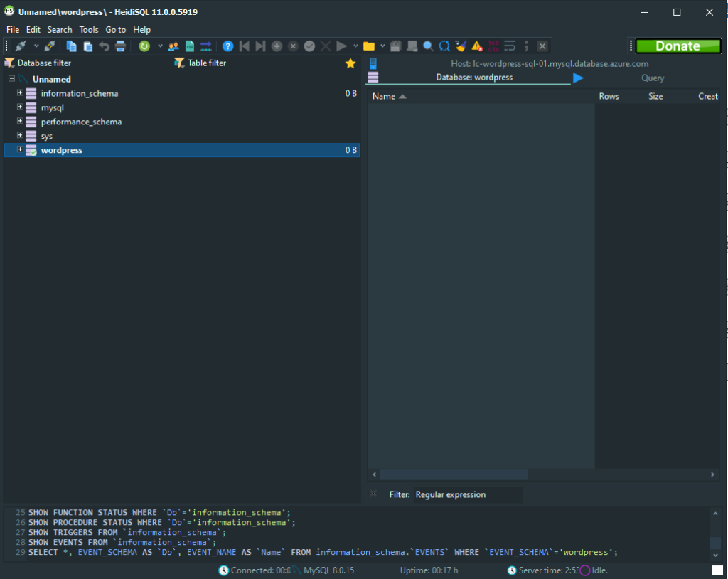Click the blue Help question mark icon
The image size is (728, 579).
coord(227,46)
